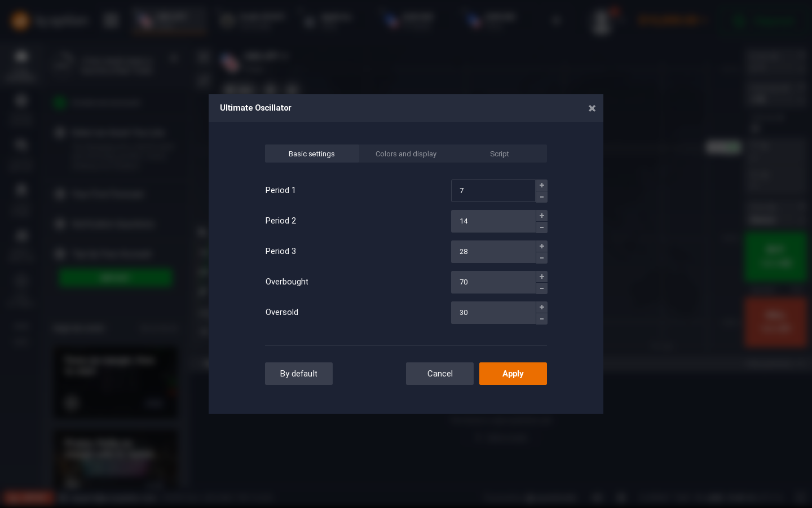812x508 pixels.
Task: Click the Period 1 input field
Action: coord(493,191)
